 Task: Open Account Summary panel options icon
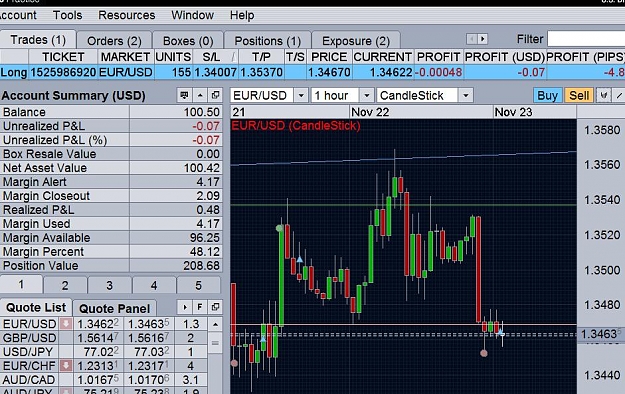[184, 95]
